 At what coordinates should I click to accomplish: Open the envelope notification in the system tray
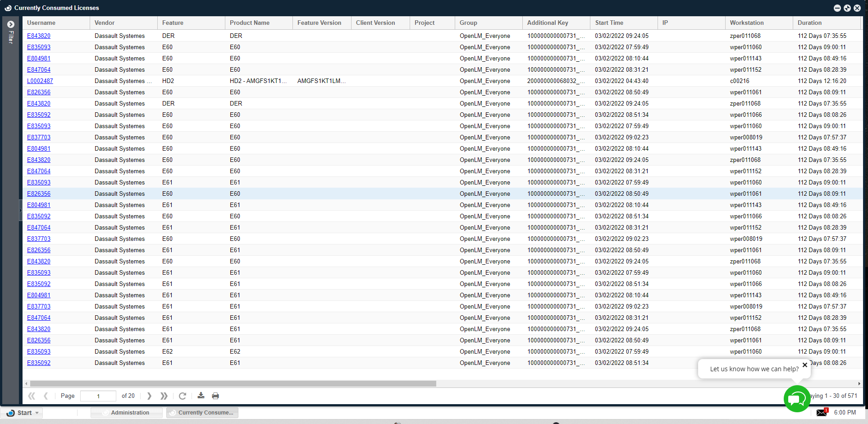pos(822,412)
